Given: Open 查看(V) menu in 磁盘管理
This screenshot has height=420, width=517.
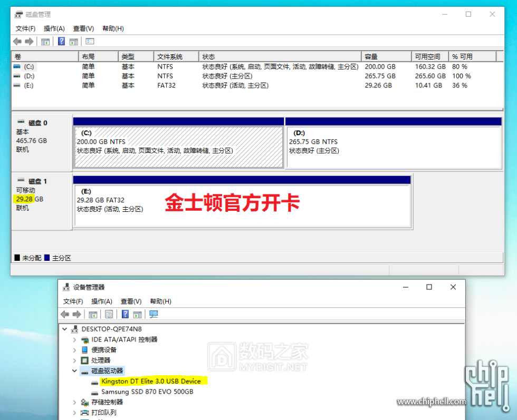Looking at the screenshot, I should coord(83,28).
